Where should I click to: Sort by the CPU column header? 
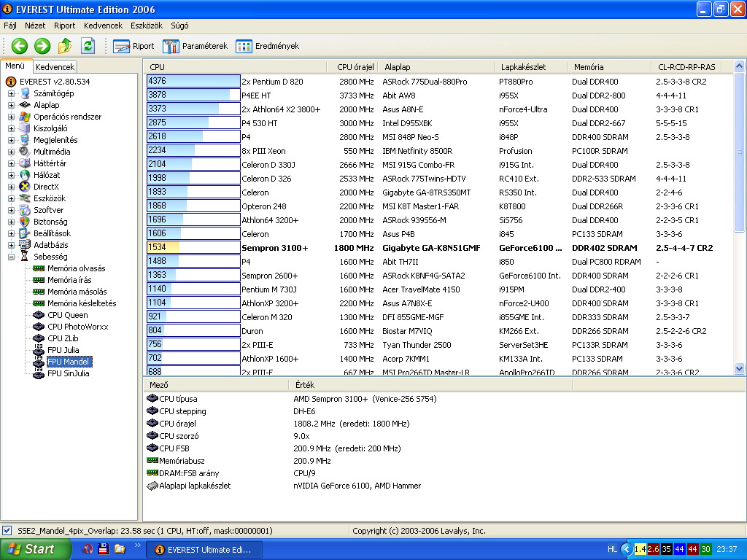tap(236, 67)
